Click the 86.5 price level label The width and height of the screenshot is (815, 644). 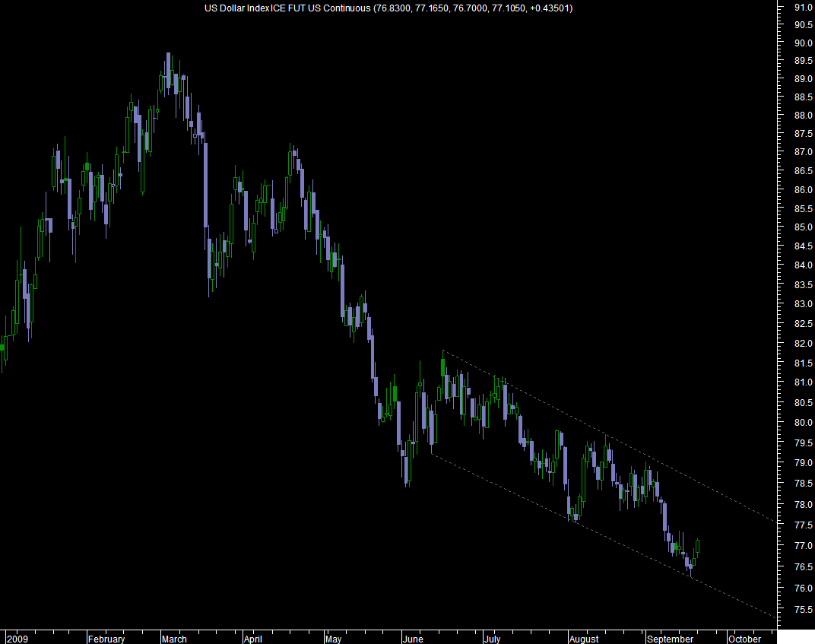803,170
